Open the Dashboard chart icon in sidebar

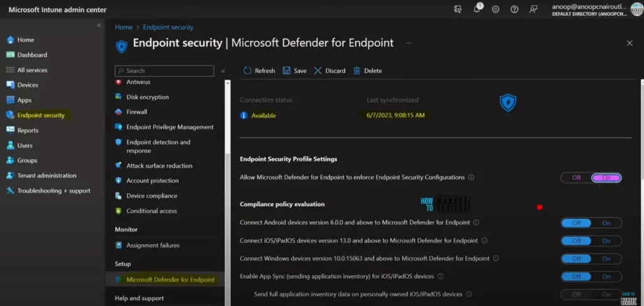pyautogui.click(x=10, y=55)
